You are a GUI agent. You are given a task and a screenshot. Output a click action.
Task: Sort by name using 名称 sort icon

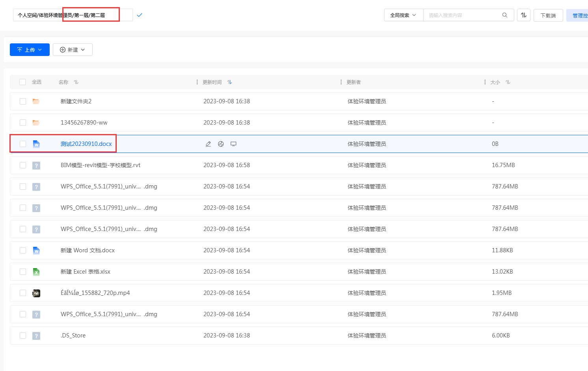click(x=76, y=82)
